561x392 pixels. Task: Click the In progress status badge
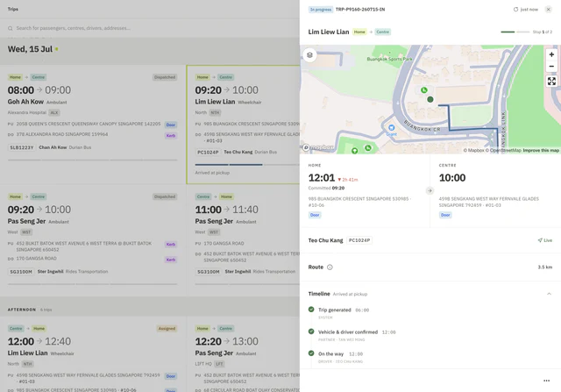[321, 10]
